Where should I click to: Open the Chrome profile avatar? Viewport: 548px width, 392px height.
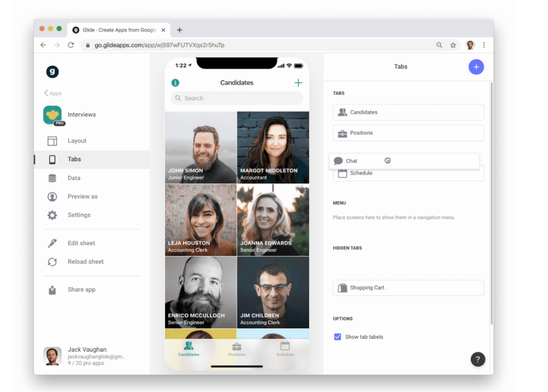pos(470,45)
